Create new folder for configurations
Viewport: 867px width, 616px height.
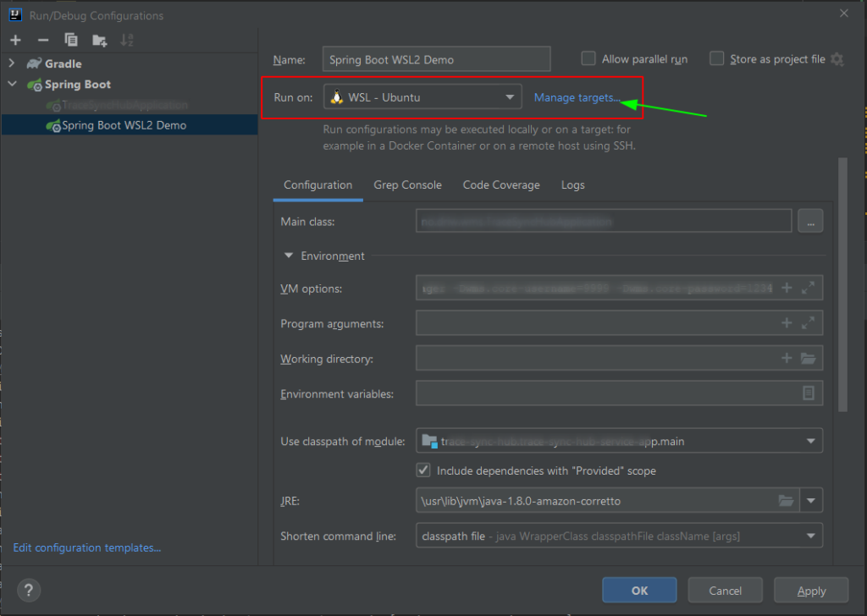pyautogui.click(x=100, y=40)
